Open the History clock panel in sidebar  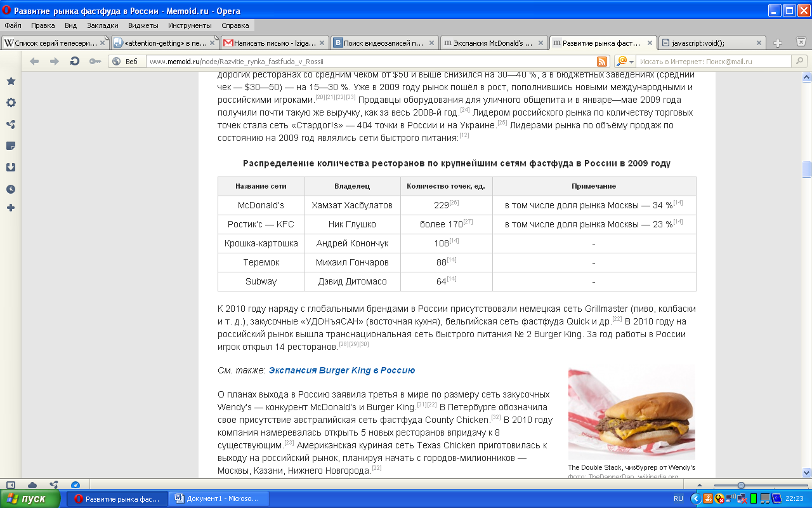(x=11, y=189)
